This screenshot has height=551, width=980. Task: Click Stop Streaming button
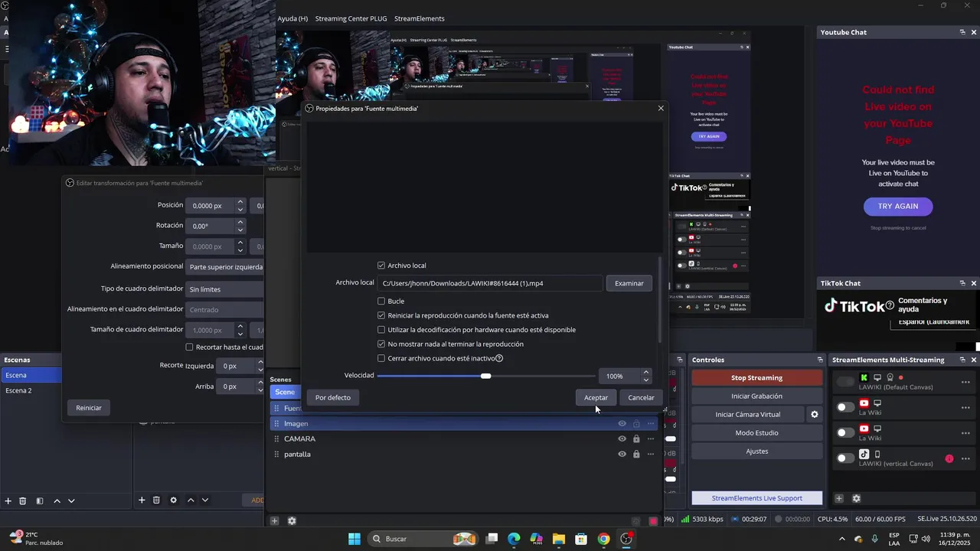coord(756,378)
